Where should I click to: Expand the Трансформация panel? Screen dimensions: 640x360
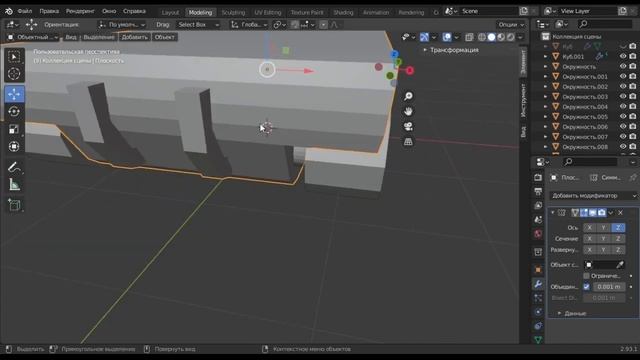451,50
